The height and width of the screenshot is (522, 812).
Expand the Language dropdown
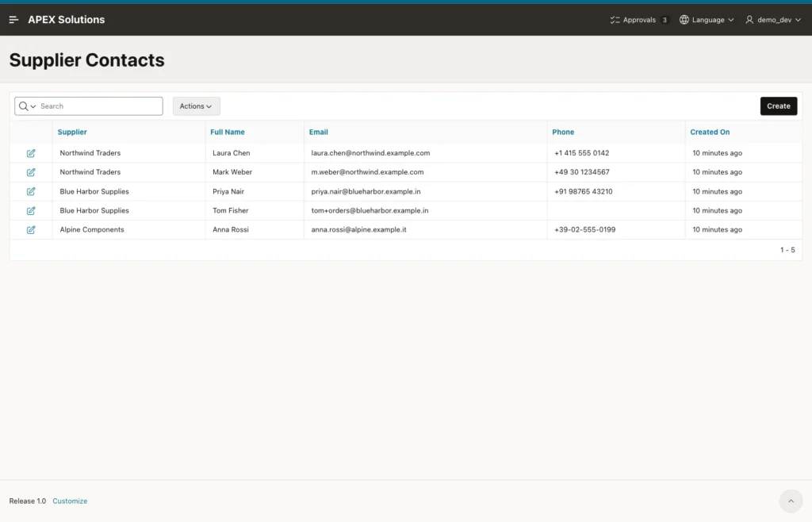[707, 20]
